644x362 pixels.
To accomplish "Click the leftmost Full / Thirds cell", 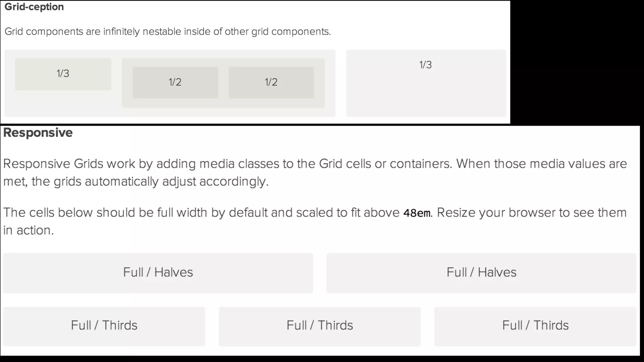I will coord(104,326).
